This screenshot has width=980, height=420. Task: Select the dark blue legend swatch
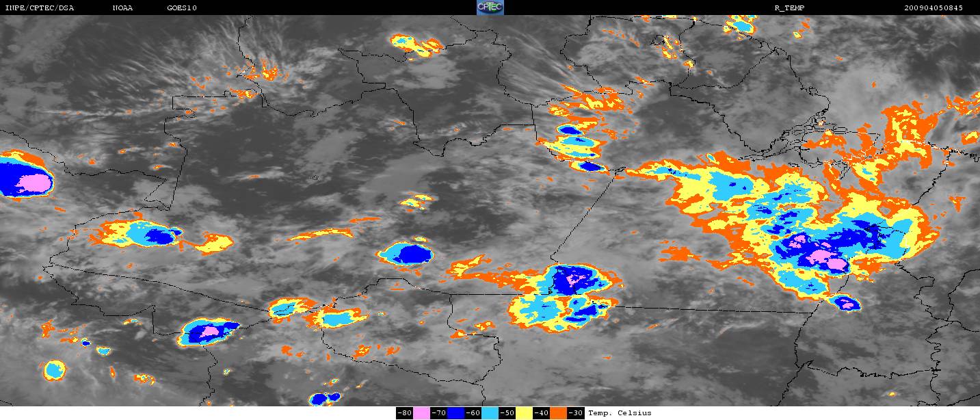[x=455, y=413]
